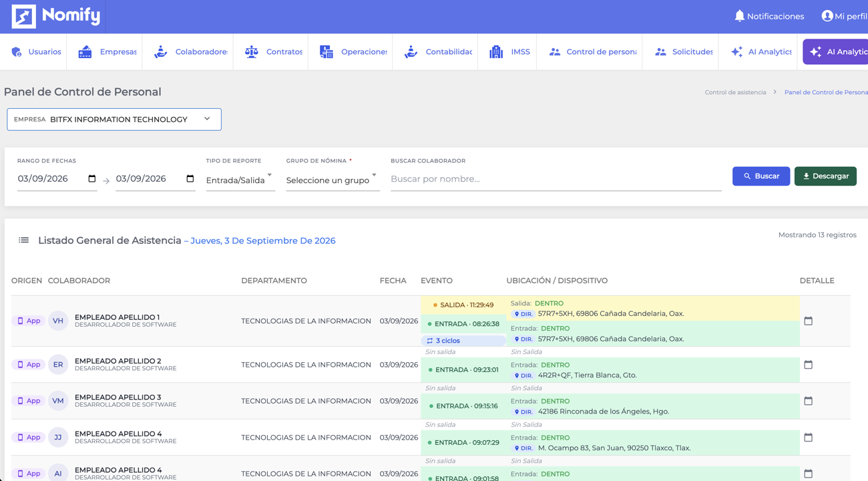Click the M. Ocampo 83, San Juan address

[x=614, y=448]
